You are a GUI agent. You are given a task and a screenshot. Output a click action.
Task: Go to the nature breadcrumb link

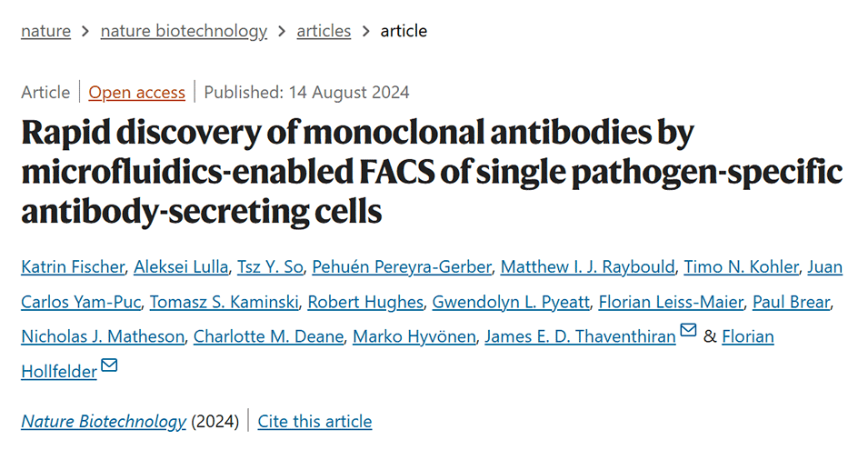(x=45, y=31)
